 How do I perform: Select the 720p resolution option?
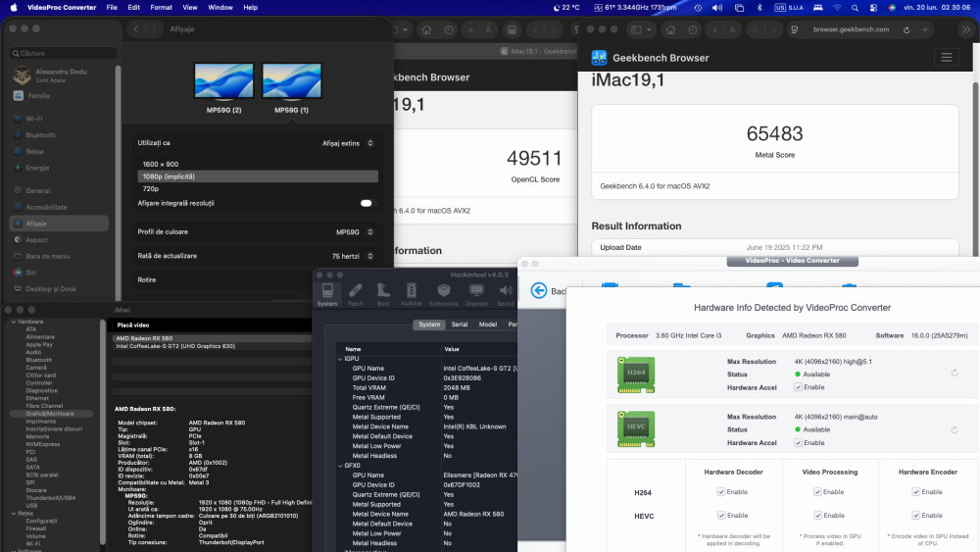(x=258, y=189)
